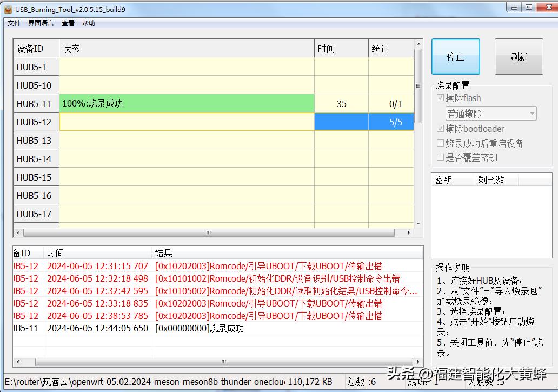Toggle the 擦除flash checkbox
This screenshot has width=558, height=392.
(441, 98)
